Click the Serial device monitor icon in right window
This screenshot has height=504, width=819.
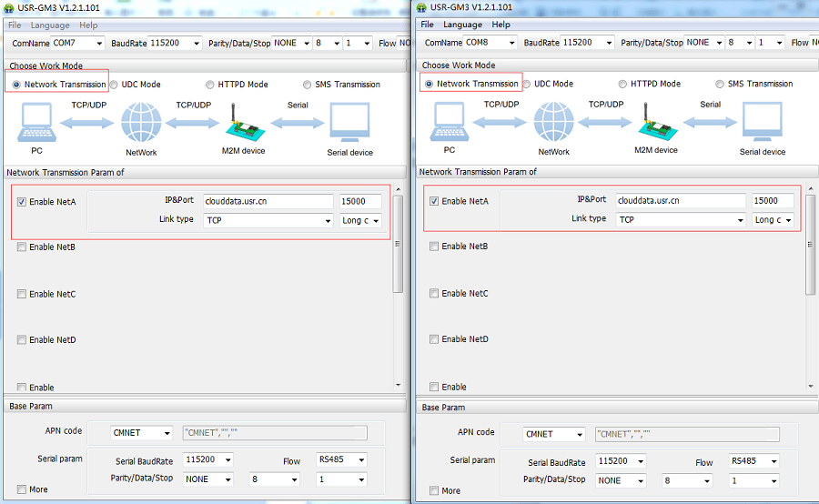click(763, 122)
